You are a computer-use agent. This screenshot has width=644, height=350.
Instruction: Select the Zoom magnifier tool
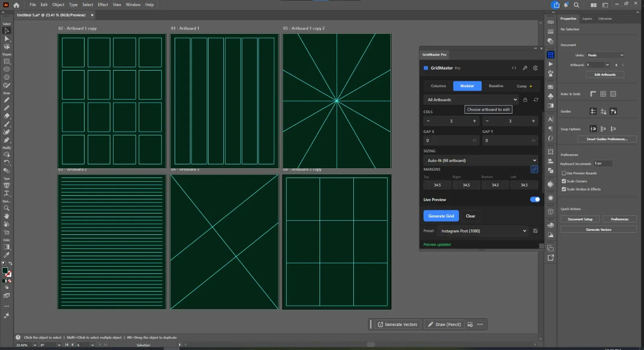6,208
